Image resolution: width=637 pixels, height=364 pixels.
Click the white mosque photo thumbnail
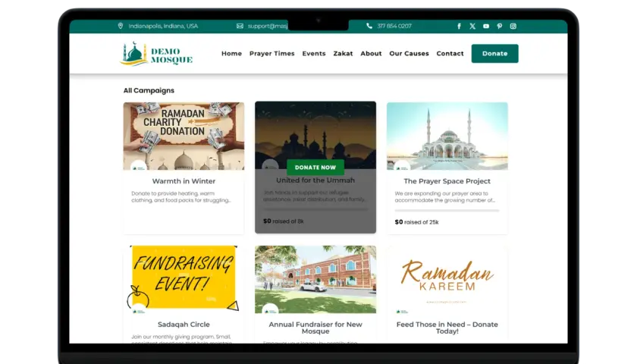(x=447, y=136)
